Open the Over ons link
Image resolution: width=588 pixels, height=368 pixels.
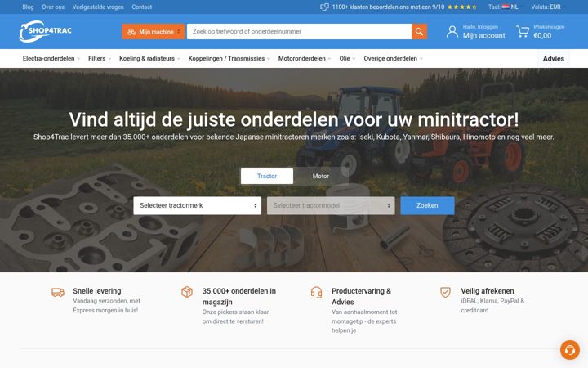(x=53, y=7)
